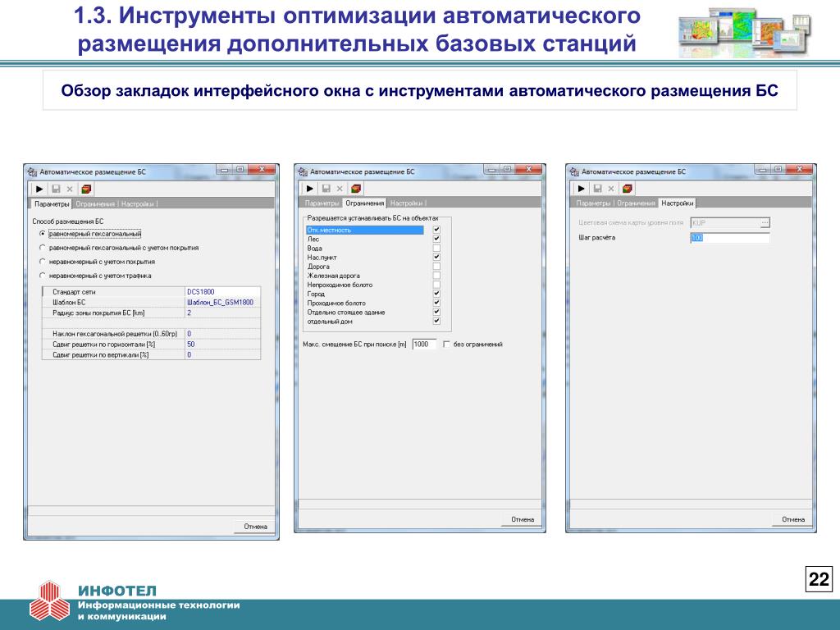
Task: Run play icon in right window
Action: tap(582, 189)
